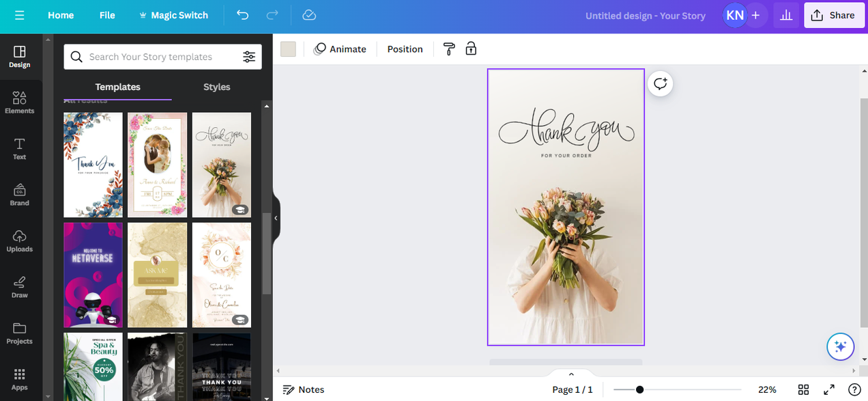Viewport: 868px width, 401px height.
Task: Go to Home
Action: pyautogui.click(x=61, y=15)
